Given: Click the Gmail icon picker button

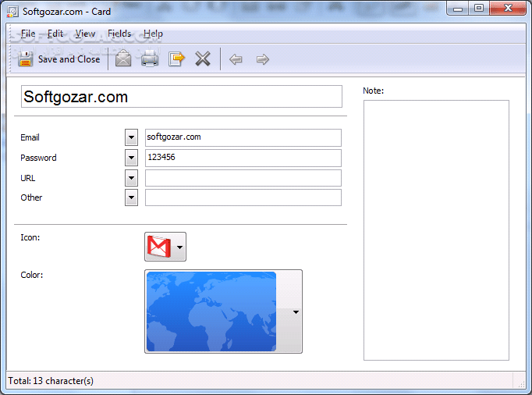Looking at the screenshot, I should [165, 247].
